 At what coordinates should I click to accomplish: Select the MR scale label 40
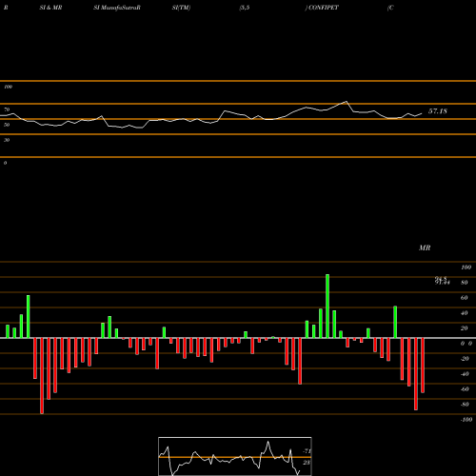pos(465,313)
